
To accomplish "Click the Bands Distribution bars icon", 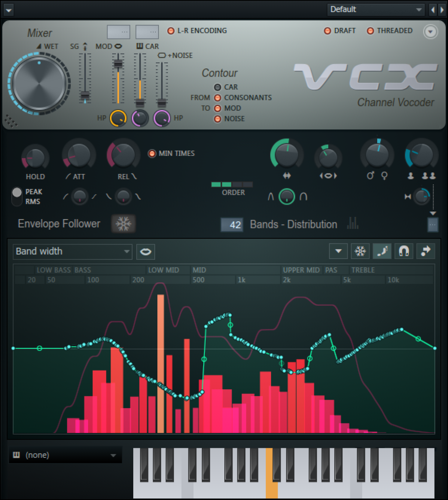I will pyautogui.click(x=353, y=223).
